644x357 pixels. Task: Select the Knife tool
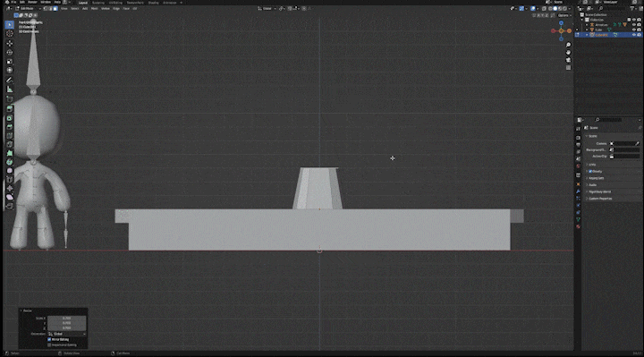point(10,144)
